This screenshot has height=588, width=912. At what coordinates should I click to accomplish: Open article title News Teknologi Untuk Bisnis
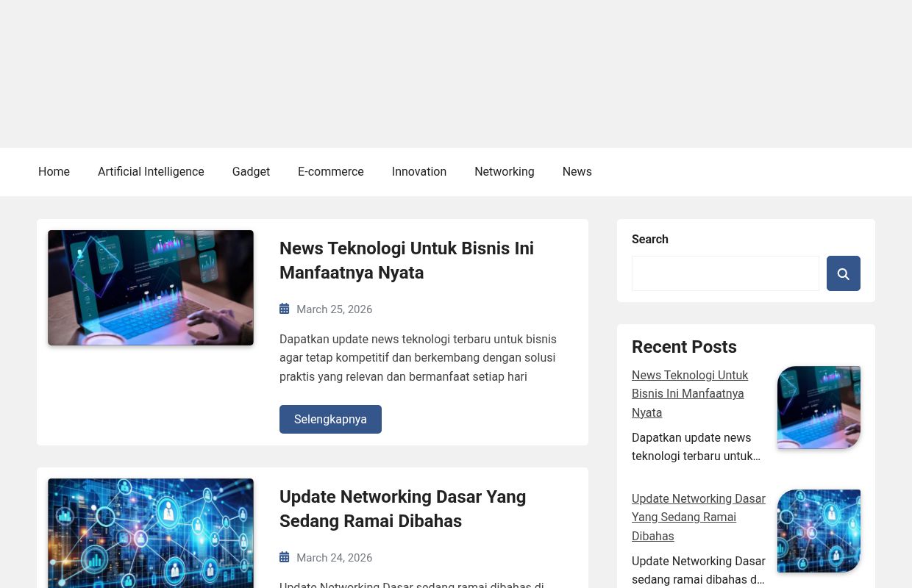(x=407, y=260)
